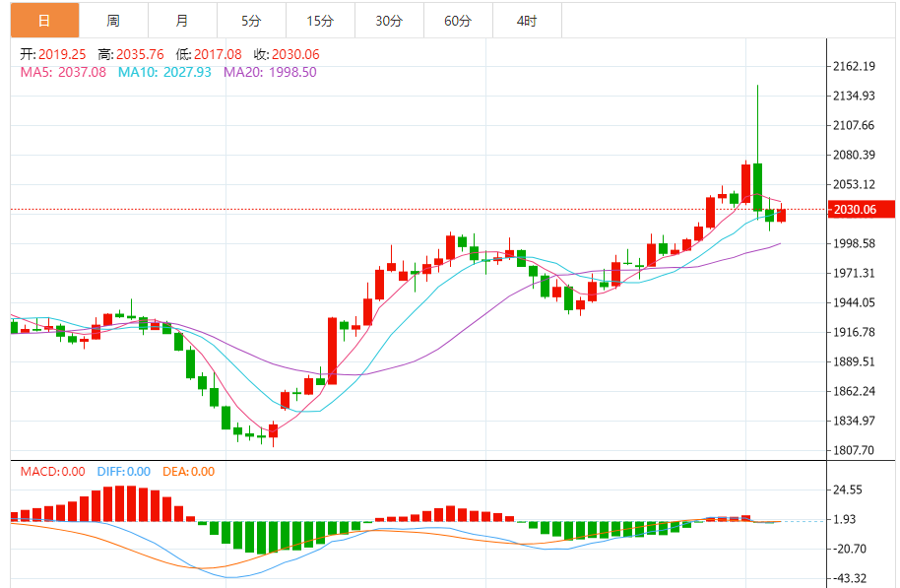Screen dimensions: 900x588
Task: Click the 2080.39 price axis label
Action: point(854,155)
